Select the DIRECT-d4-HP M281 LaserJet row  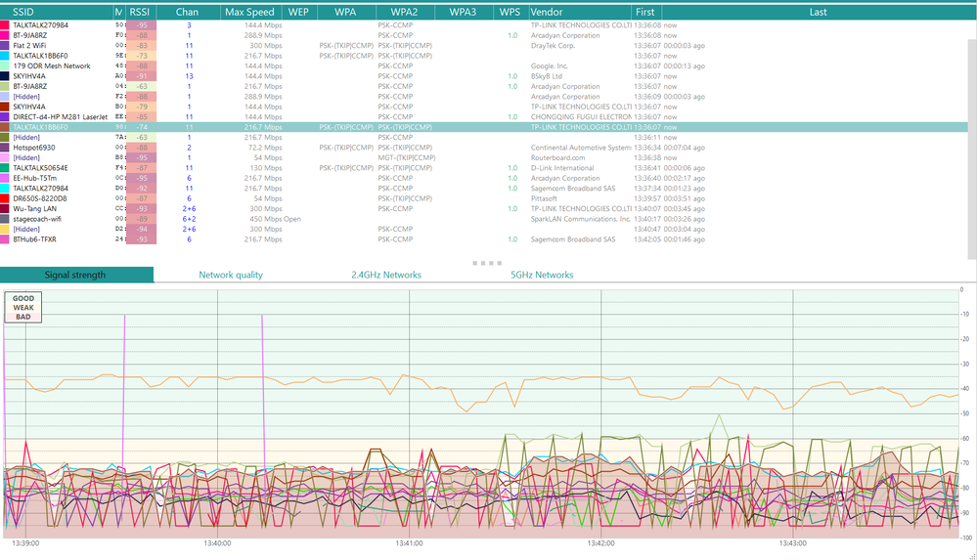[x=483, y=117]
